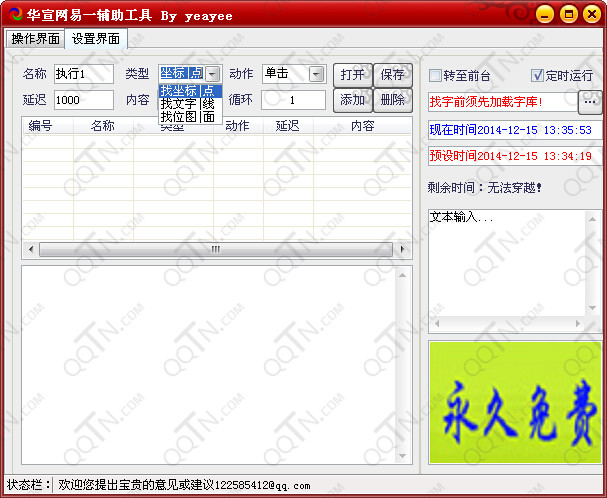The width and height of the screenshot is (607, 498).
Task: Click the 名称 input field with 执行1
Action: click(x=83, y=74)
